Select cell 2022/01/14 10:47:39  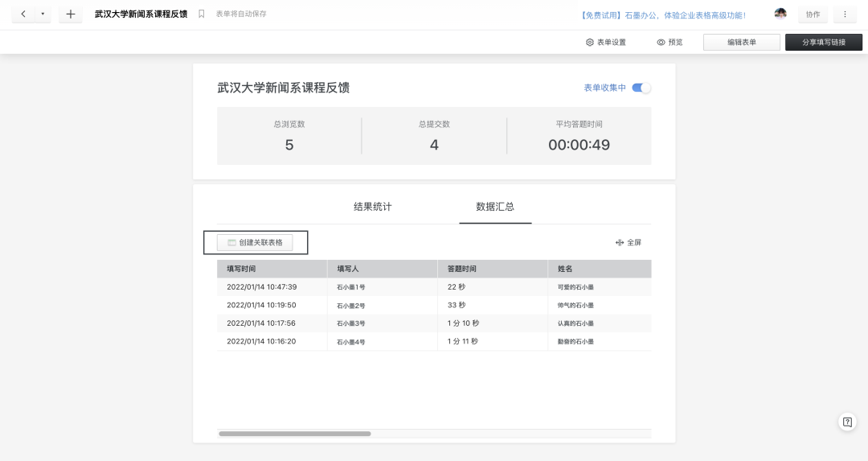pyautogui.click(x=272, y=287)
